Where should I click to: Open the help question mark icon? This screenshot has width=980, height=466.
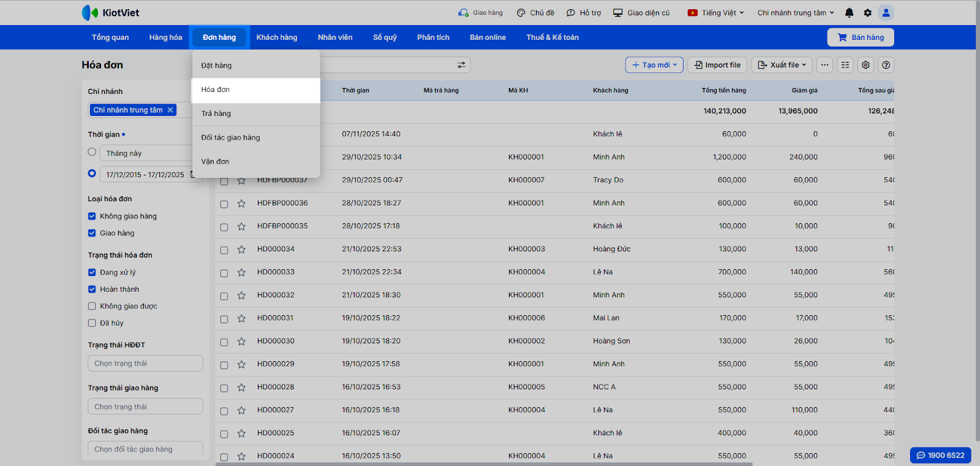886,65
